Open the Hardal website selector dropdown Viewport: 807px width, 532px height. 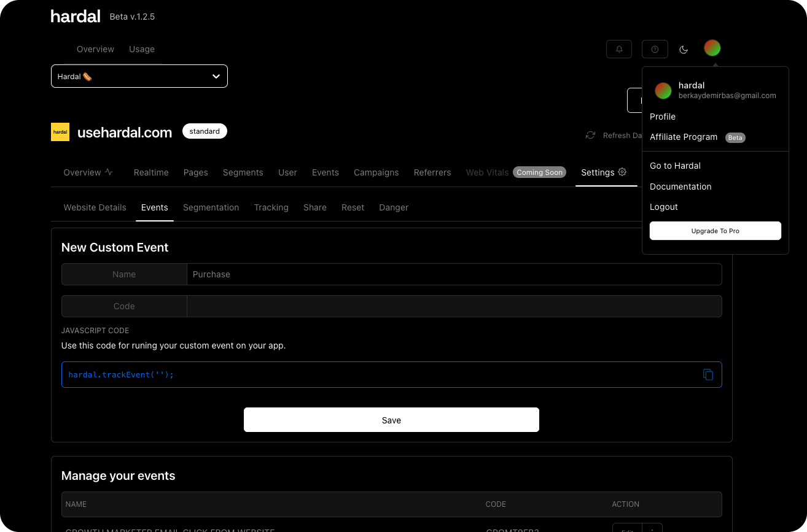point(139,76)
